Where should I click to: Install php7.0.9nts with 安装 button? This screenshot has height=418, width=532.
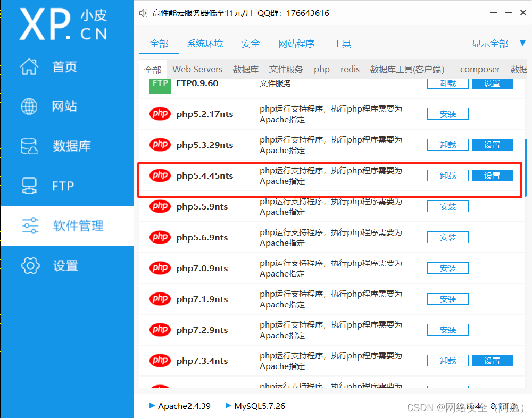click(x=447, y=269)
